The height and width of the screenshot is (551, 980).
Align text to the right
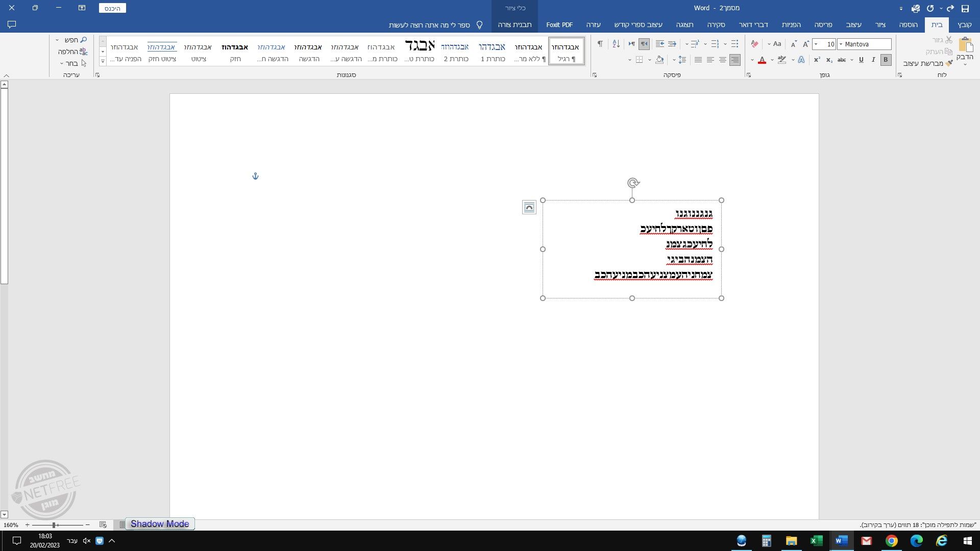coord(734,60)
